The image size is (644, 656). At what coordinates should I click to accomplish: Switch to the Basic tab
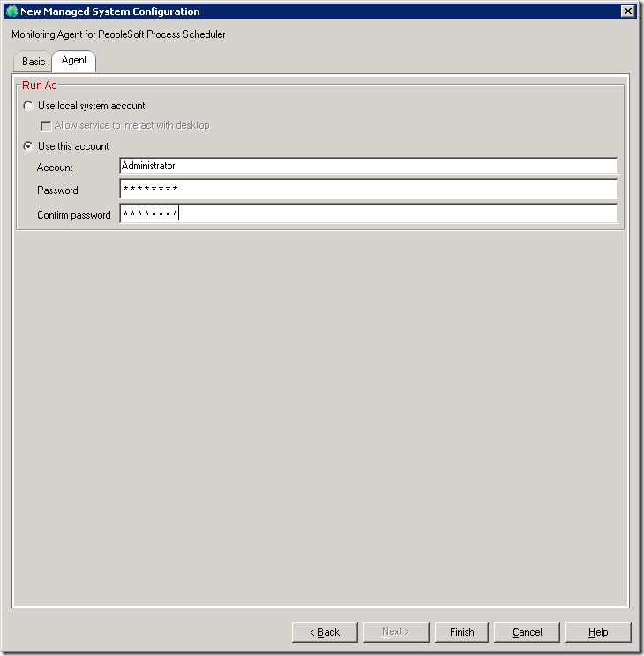point(33,62)
